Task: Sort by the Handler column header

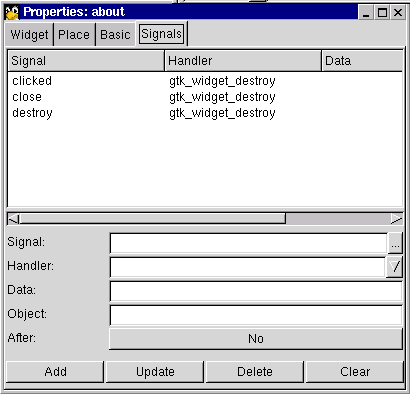Action: click(x=243, y=61)
